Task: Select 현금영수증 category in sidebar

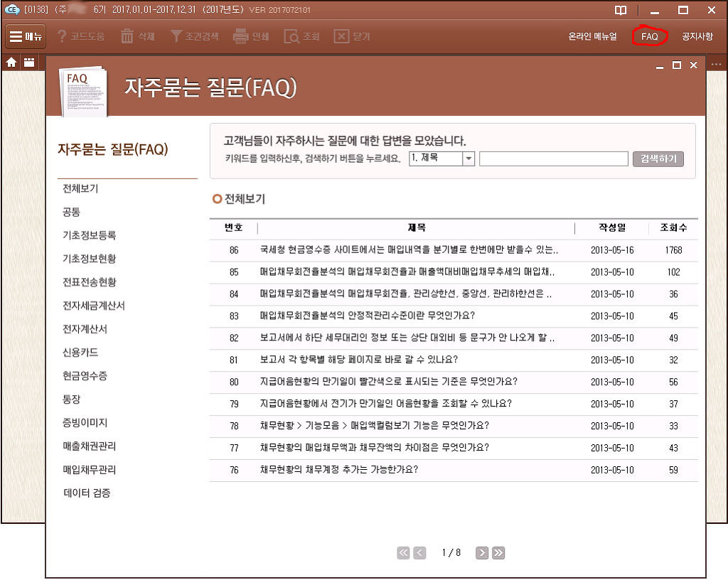Action: coord(85,376)
